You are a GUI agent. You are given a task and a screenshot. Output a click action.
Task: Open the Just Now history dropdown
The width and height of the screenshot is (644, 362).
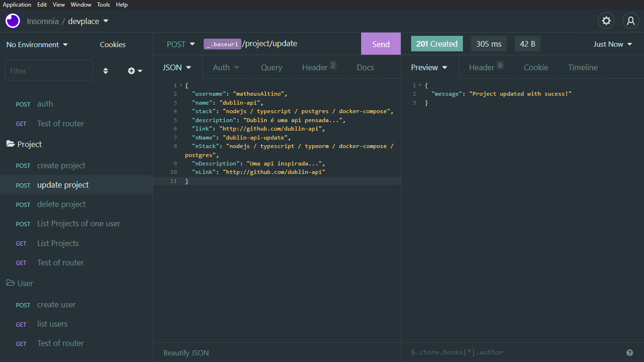click(613, 44)
